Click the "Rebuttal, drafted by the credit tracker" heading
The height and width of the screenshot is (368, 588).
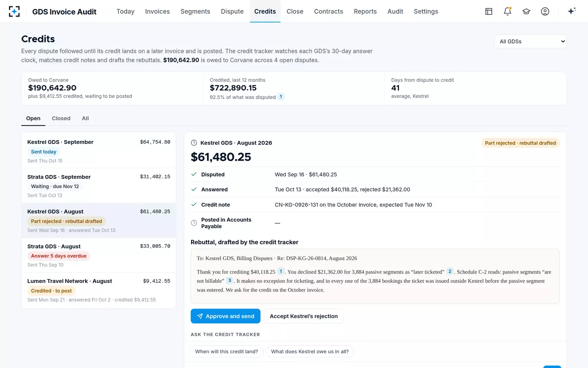[x=245, y=242]
